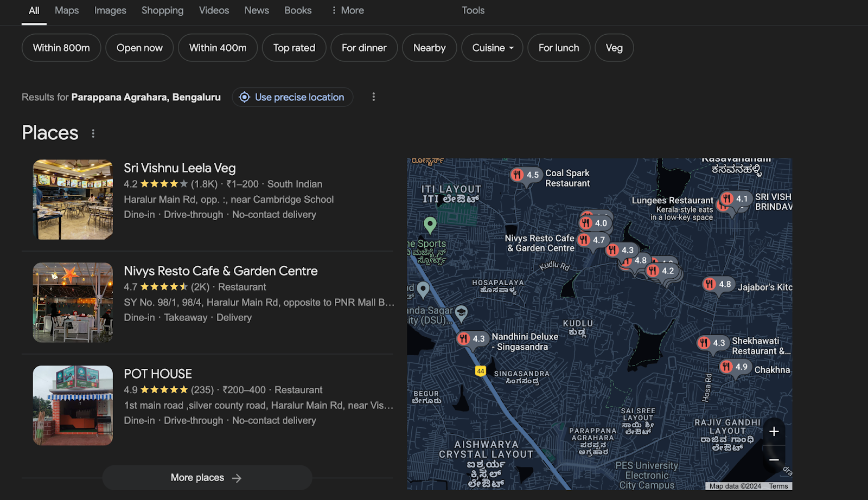Click the highway 44 road shield
The image size is (868, 500).
[x=480, y=371]
